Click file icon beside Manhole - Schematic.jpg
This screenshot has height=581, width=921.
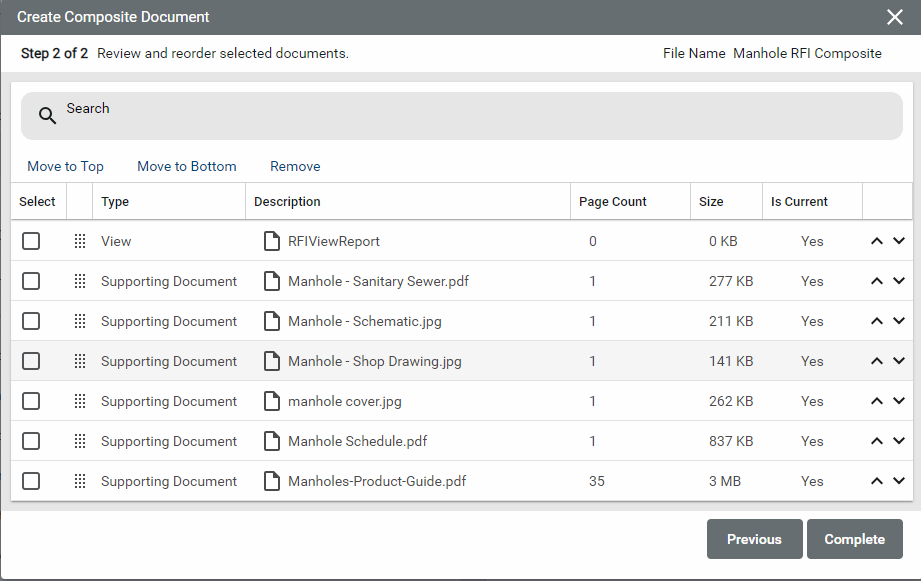(271, 321)
